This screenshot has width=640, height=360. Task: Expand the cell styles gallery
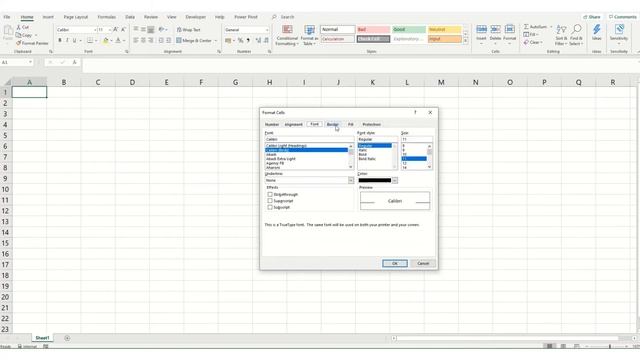[x=465, y=41]
